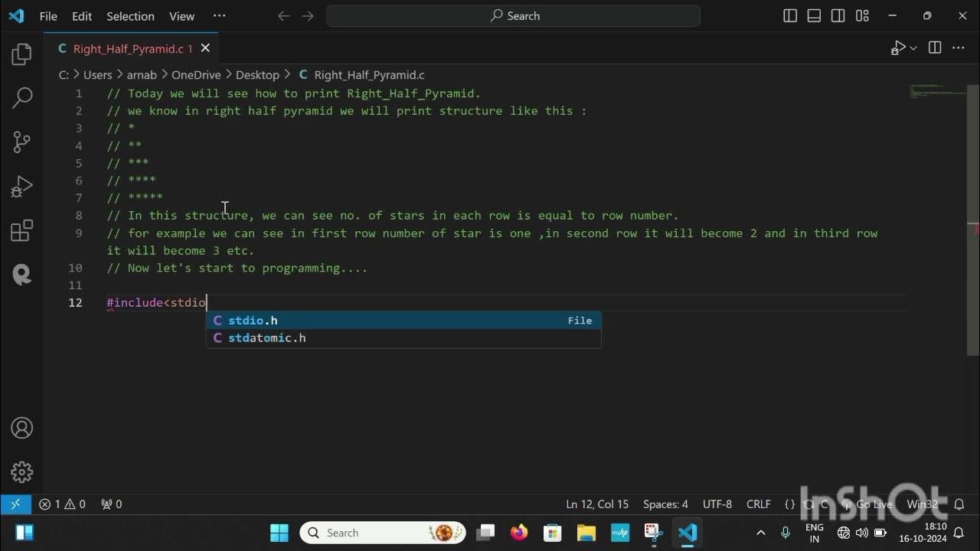Toggle the primary side bar layout icon
980x551 pixels.
tap(790, 15)
